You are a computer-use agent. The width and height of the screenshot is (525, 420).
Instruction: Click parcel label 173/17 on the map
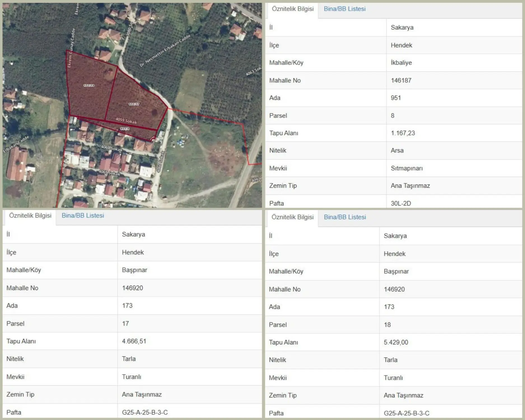(134, 104)
